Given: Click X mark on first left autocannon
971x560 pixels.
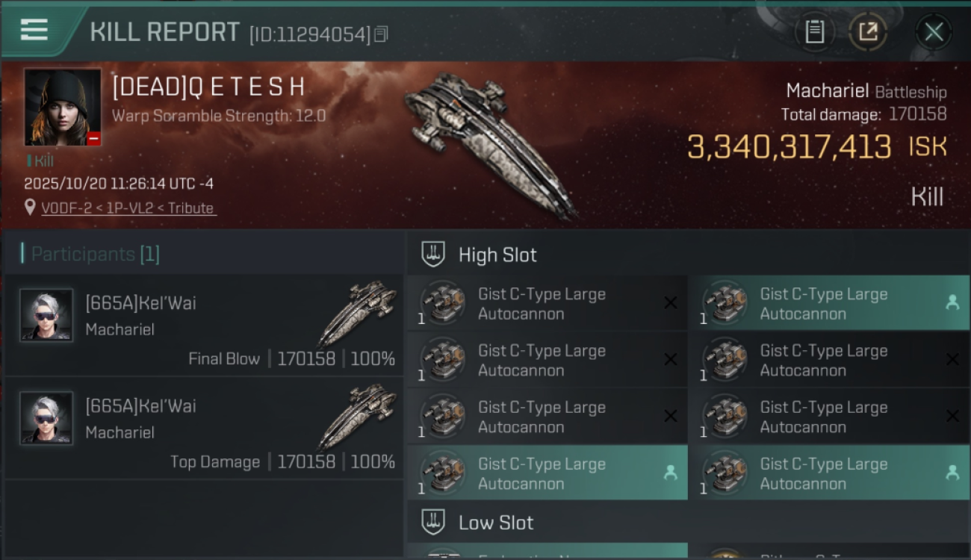Looking at the screenshot, I should coord(671,302).
